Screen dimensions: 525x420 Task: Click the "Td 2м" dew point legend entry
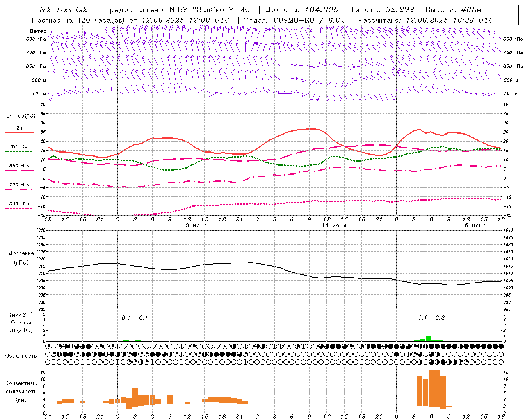tap(19, 147)
